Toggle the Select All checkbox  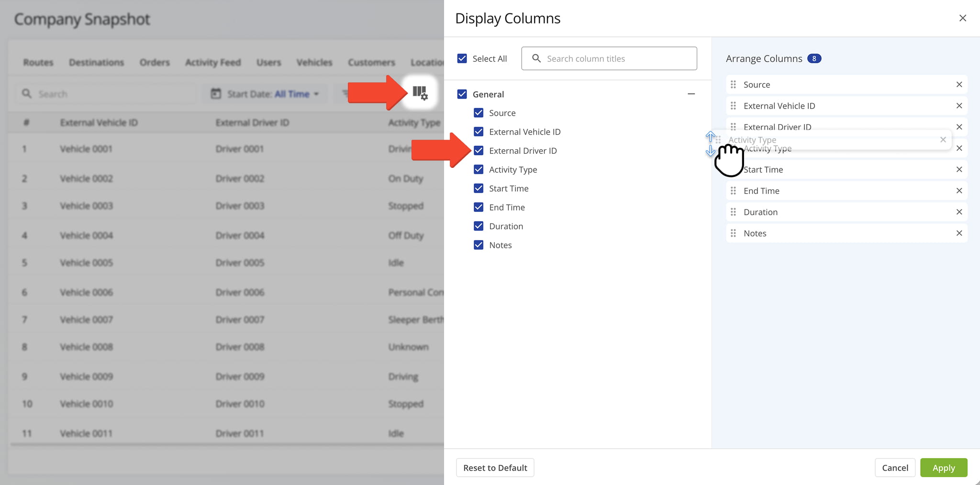pos(462,58)
